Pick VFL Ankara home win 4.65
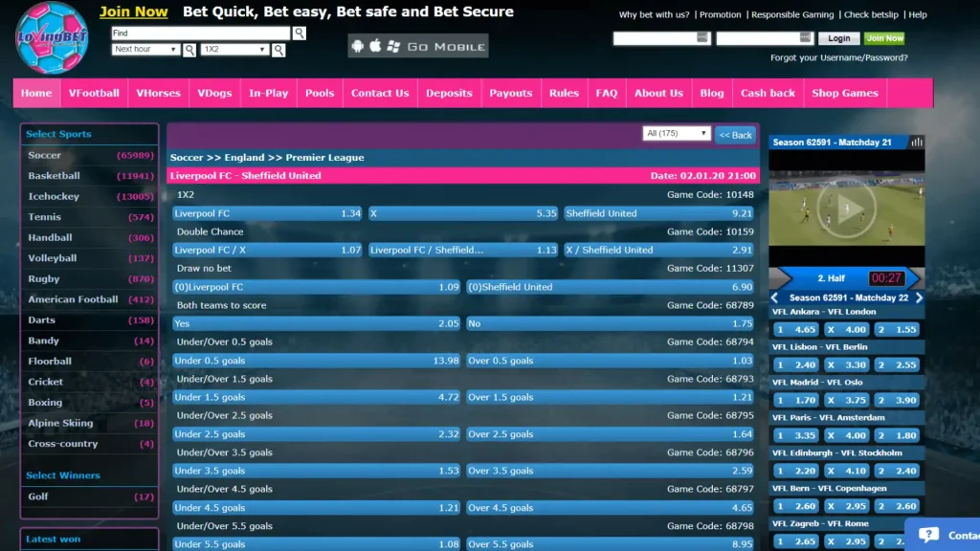980x551 pixels. click(795, 330)
